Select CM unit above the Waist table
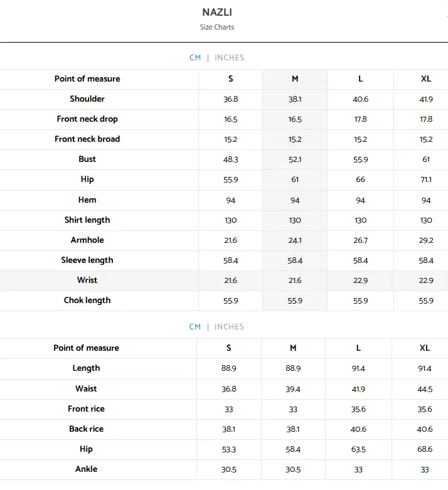Image resolution: width=448 pixels, height=490 pixels. coord(195,327)
